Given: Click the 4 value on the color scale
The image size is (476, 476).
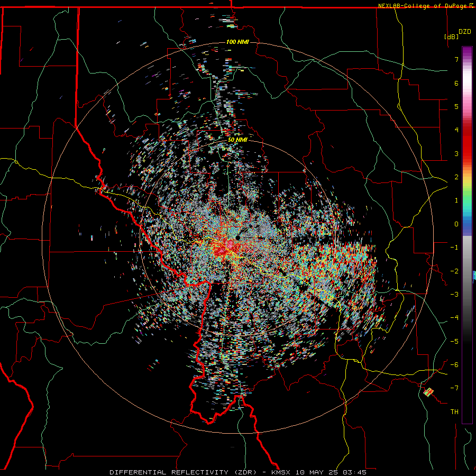Looking at the screenshot, I should 456,130.
